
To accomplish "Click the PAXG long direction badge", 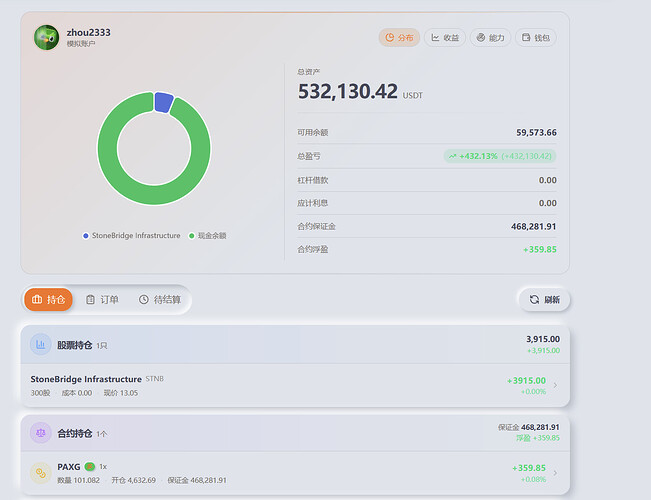I will (x=90, y=466).
